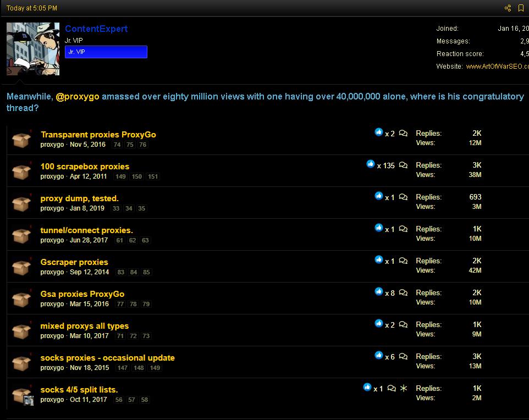Click box icon beside Gsa proxies ProxyGo
529x420 pixels.
(x=21, y=299)
